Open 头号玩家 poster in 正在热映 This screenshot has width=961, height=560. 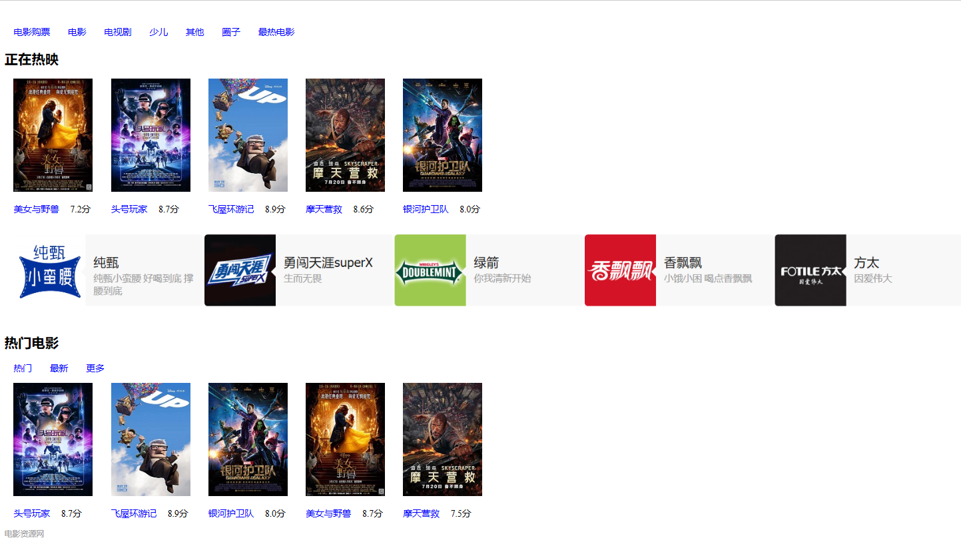[x=151, y=135]
